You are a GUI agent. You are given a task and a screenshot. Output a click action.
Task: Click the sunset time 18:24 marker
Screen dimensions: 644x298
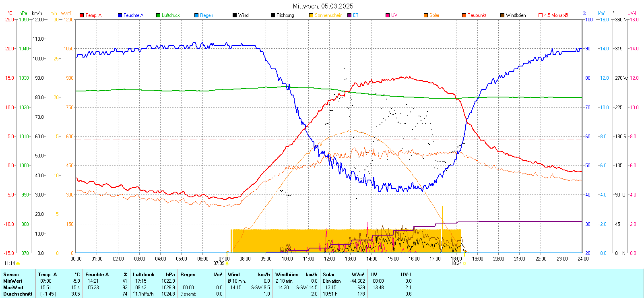coord(456,263)
